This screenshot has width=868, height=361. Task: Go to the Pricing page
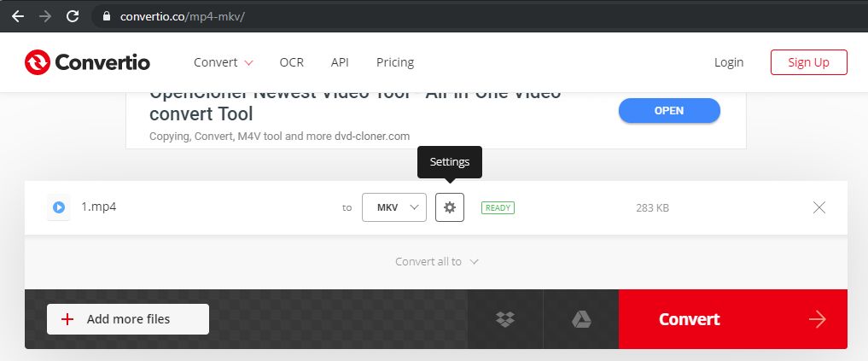(395, 62)
